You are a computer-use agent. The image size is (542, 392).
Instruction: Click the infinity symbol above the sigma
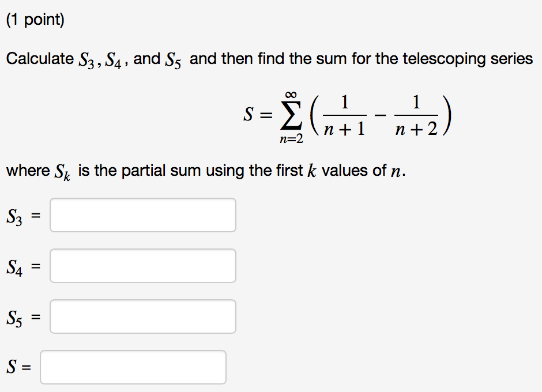tap(290, 95)
